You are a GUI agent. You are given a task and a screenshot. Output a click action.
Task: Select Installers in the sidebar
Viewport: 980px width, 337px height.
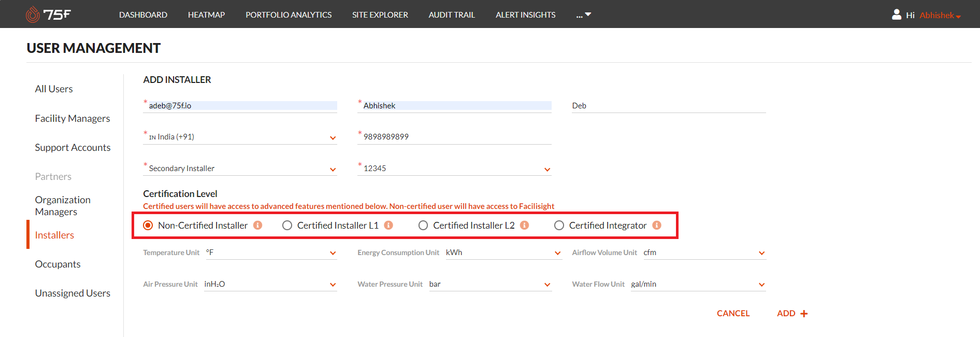click(x=54, y=235)
